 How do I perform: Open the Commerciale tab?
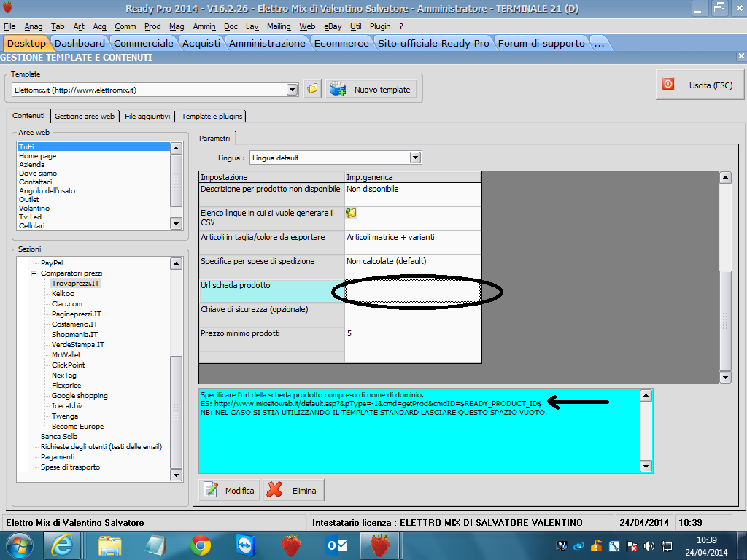coord(144,43)
